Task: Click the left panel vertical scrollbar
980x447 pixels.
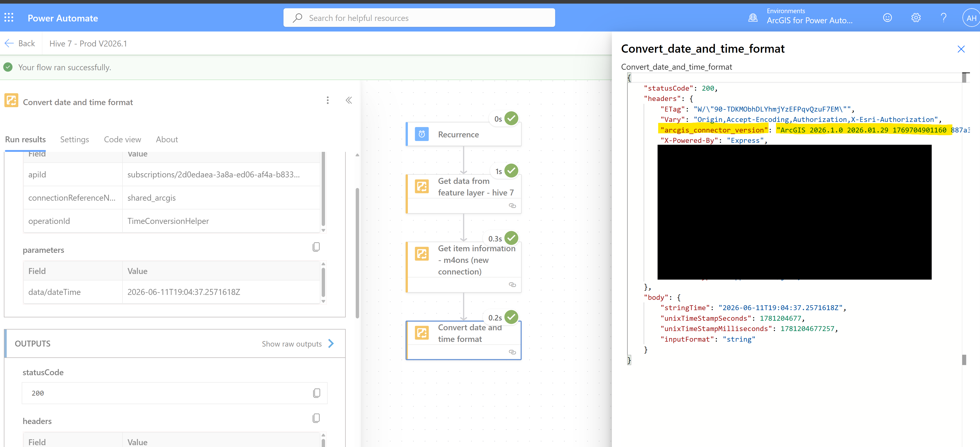Action: [x=357, y=253]
